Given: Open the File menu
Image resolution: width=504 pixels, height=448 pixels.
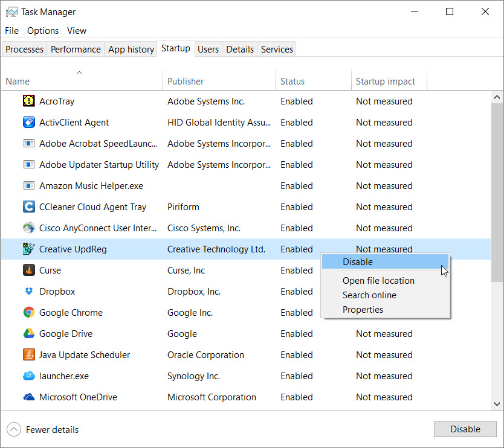Looking at the screenshot, I should [x=12, y=31].
